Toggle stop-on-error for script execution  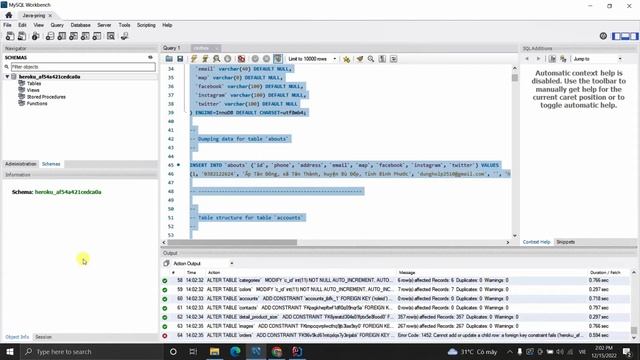click(x=242, y=59)
